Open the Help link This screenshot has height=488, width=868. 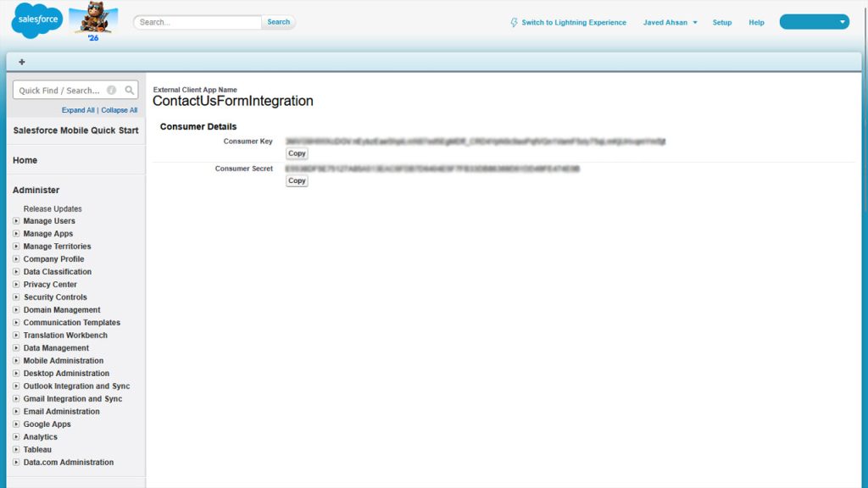756,22
